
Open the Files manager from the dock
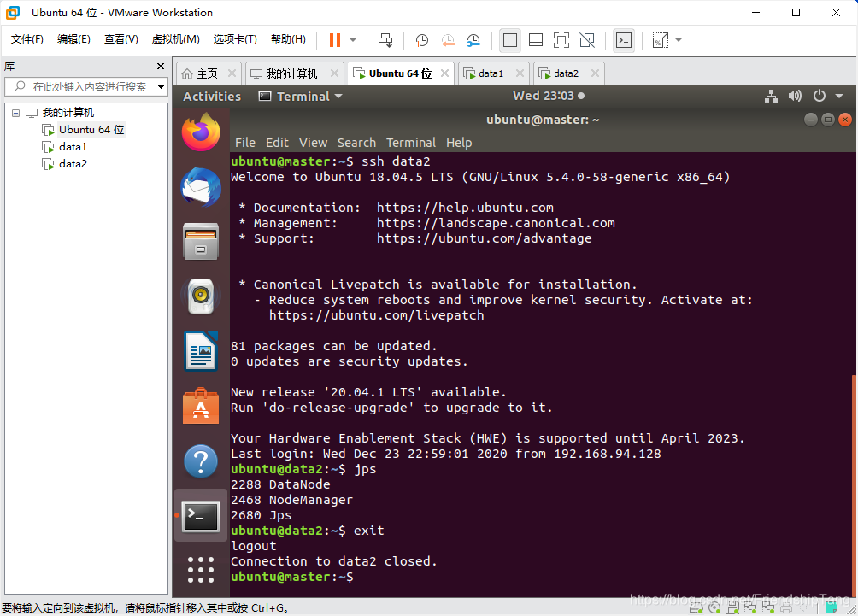tap(201, 241)
